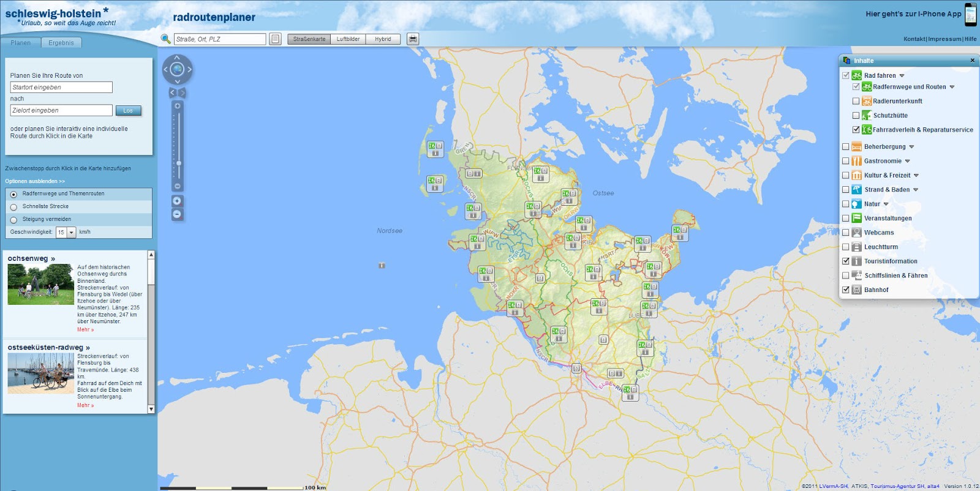This screenshot has width=980, height=491.
Task: Open the Kontakt link
Action: (914, 39)
